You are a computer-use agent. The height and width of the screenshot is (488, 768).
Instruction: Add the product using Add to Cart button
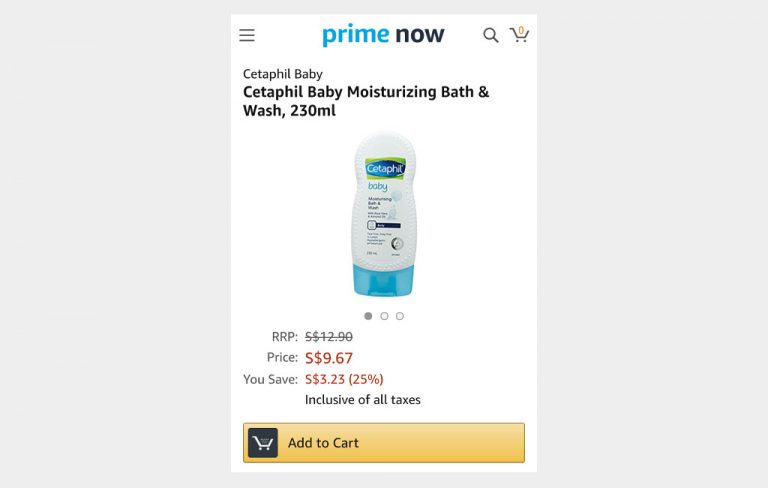click(x=384, y=443)
